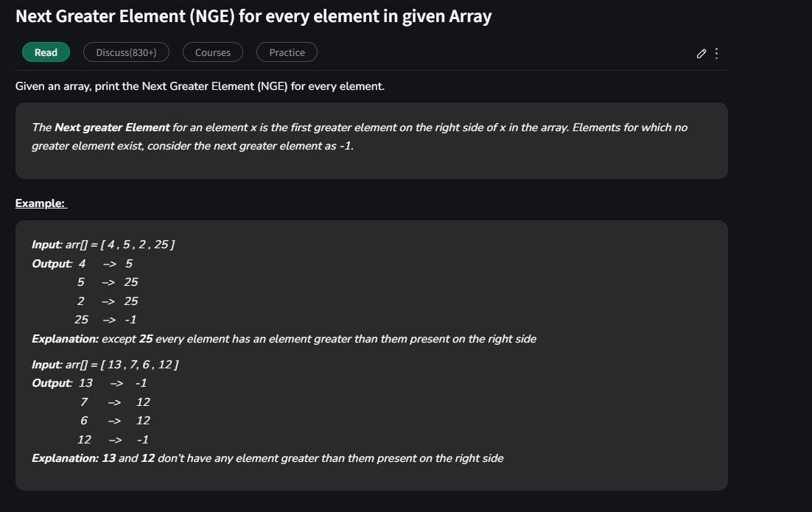Click the output row 12 -> -1

tap(113, 440)
